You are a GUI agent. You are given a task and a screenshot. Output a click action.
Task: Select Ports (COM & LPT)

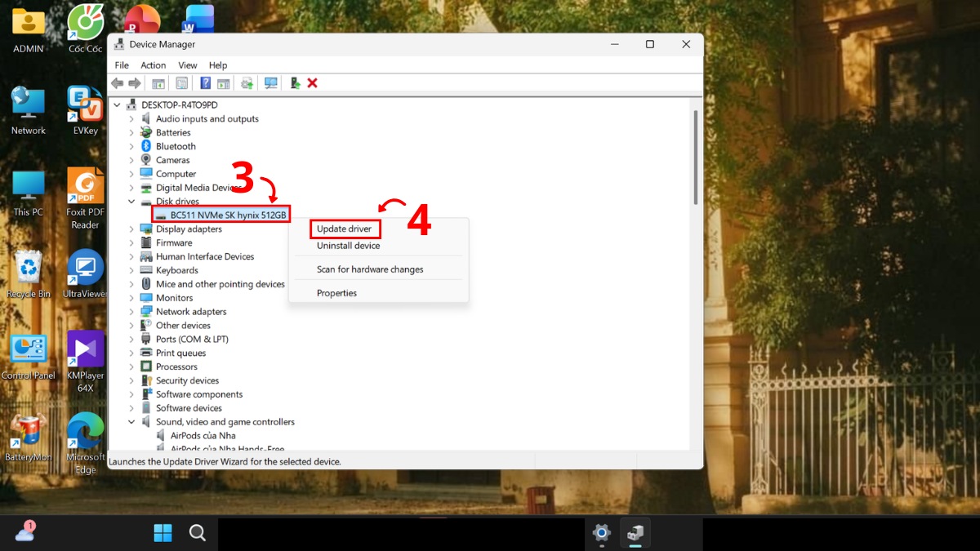tap(192, 340)
